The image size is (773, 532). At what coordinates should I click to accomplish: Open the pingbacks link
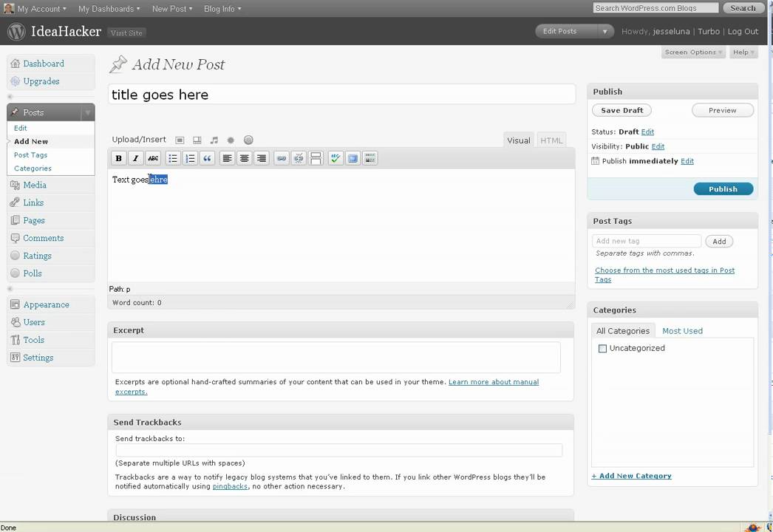pyautogui.click(x=230, y=487)
